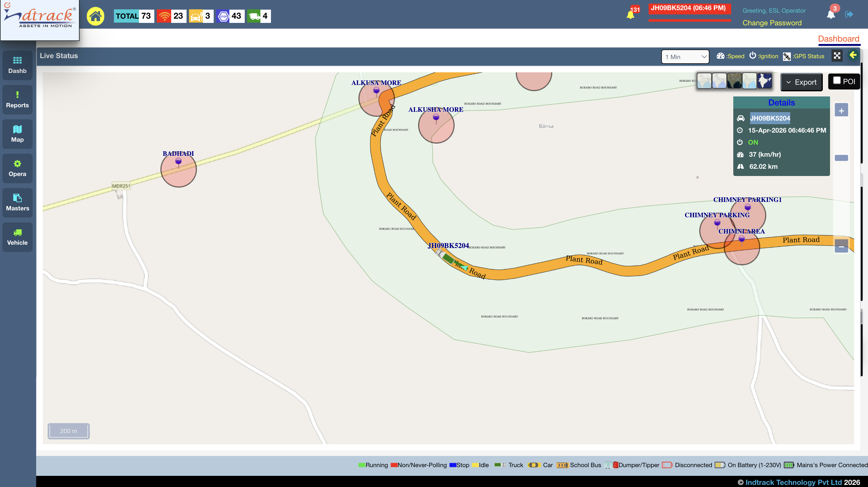Click the yellow home icon
The height and width of the screenshot is (487, 868).
click(95, 16)
